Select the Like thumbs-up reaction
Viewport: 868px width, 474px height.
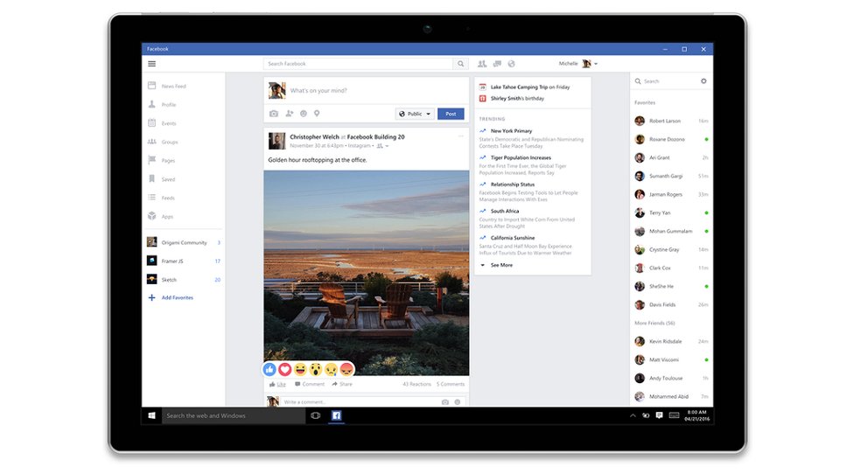pos(269,369)
